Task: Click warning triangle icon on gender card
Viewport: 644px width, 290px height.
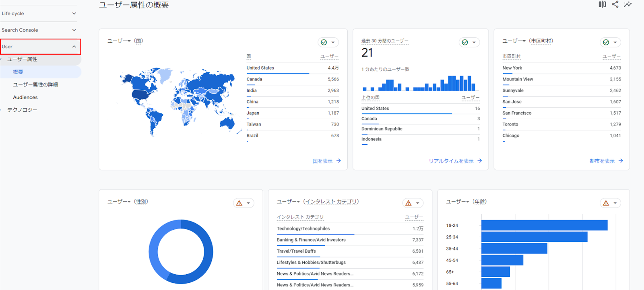Action: pos(239,203)
